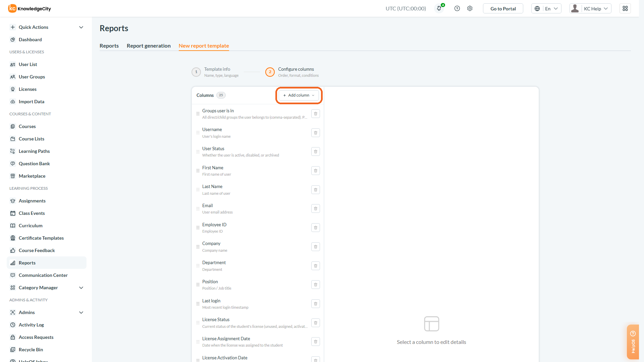Open the notifications bell icon
The width and height of the screenshot is (644, 362).
(x=439, y=8)
